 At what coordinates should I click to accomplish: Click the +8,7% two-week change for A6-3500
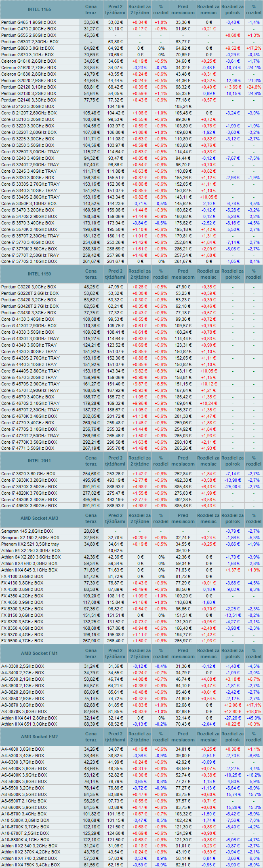161,679
